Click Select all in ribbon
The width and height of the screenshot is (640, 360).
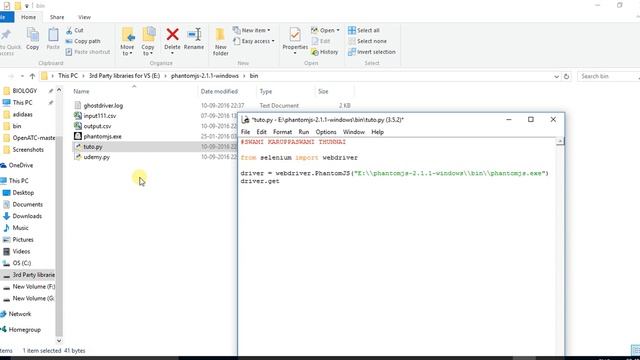364,30
